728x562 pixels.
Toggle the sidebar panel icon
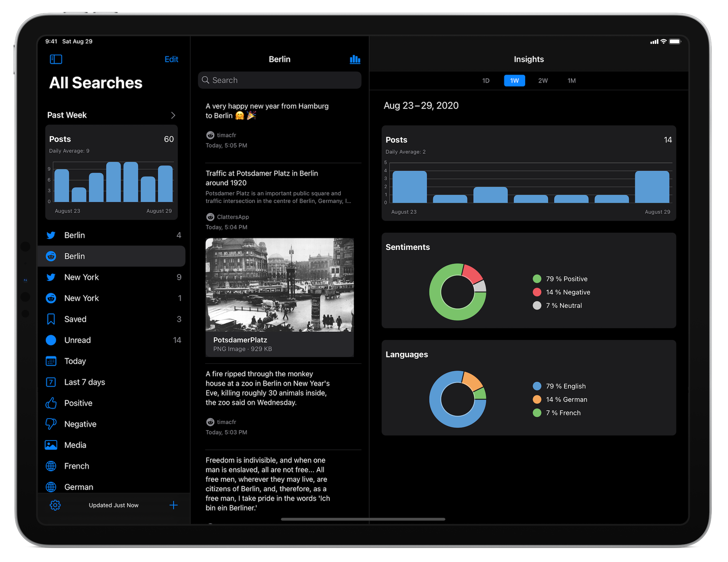56,59
